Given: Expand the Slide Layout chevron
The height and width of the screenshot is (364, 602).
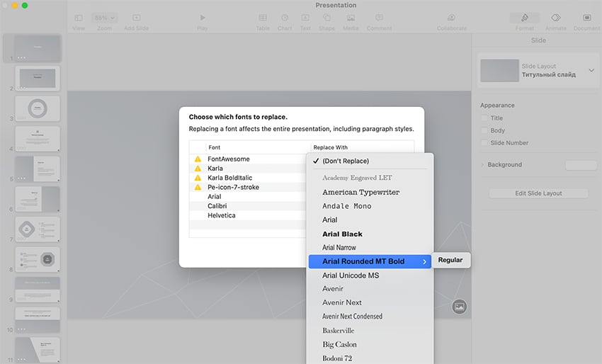Looking at the screenshot, I should pos(591,73).
